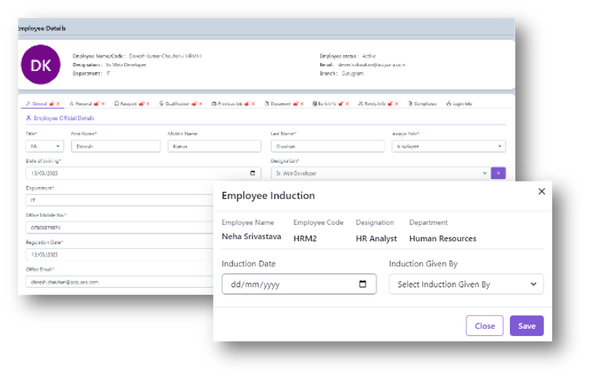Switch to the Compliance tab

click(423, 104)
